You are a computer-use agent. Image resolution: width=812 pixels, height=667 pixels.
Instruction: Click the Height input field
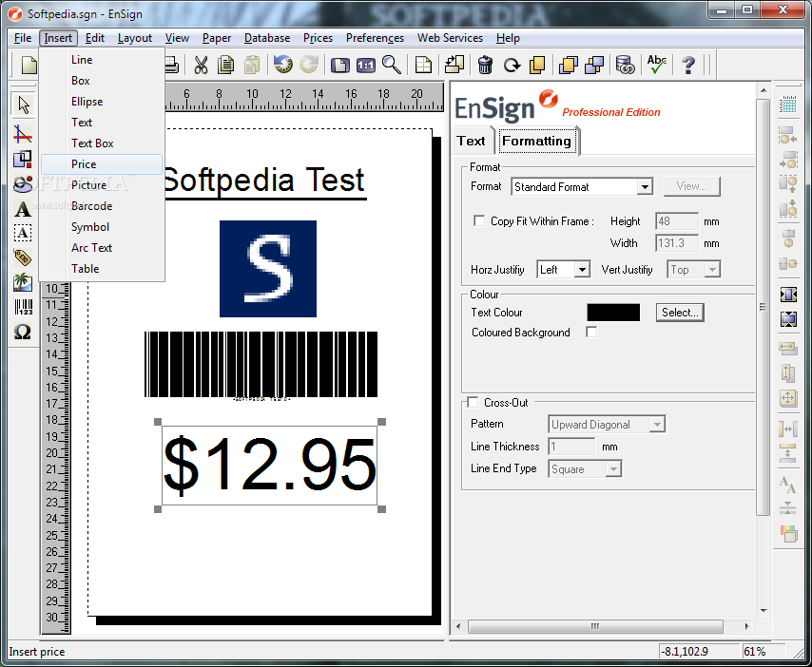(x=676, y=221)
